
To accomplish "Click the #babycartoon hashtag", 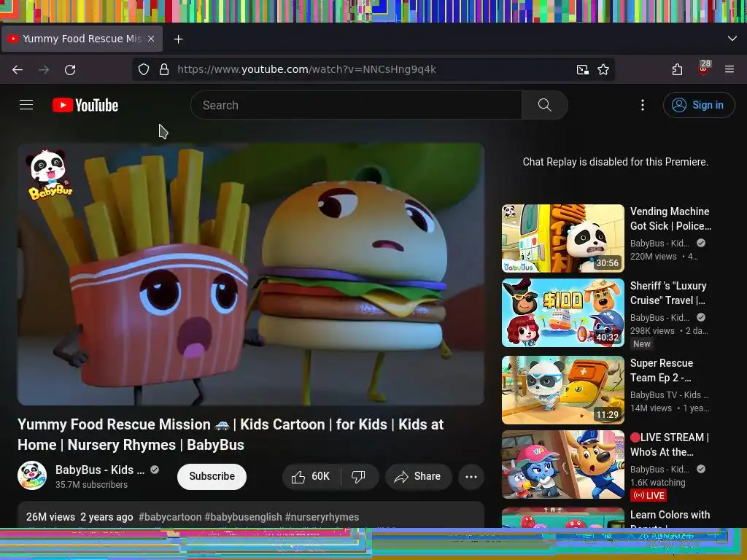I will click(x=169, y=517).
